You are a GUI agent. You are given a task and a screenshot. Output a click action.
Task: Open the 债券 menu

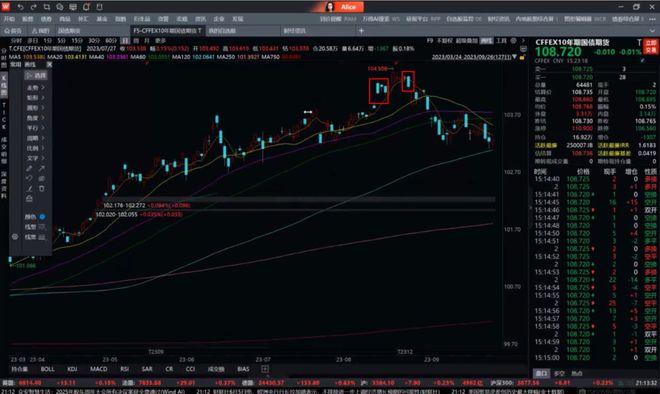point(46,19)
